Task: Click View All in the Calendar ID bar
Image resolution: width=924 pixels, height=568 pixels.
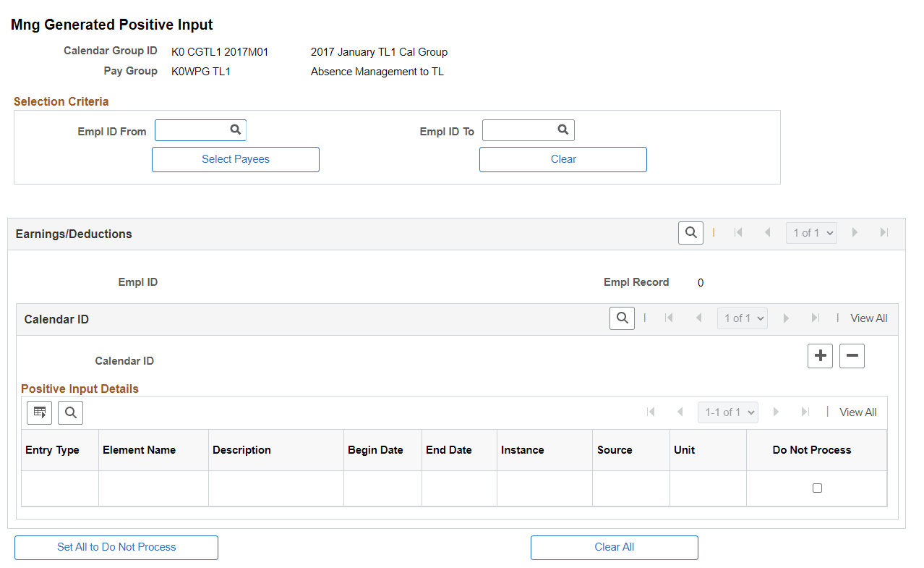Action: pos(868,318)
